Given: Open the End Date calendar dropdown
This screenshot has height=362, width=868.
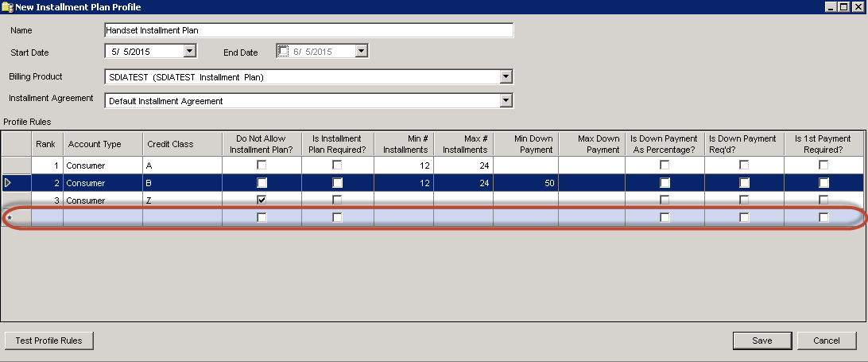Looking at the screenshot, I should [x=362, y=52].
